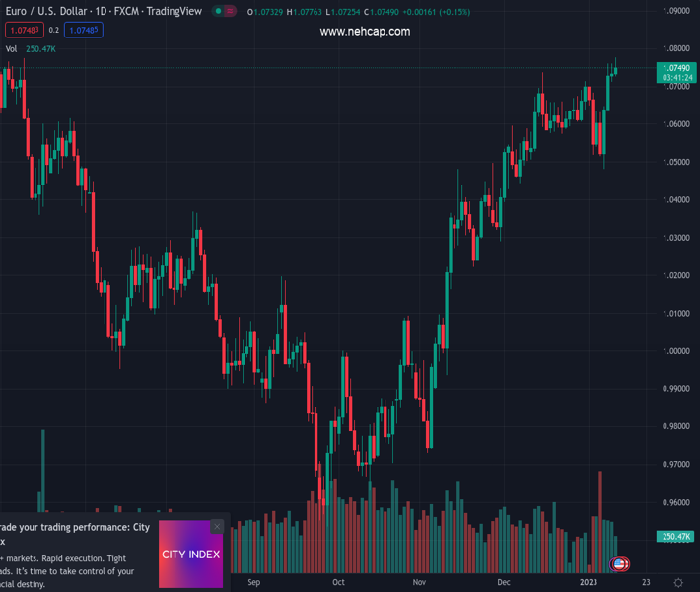This screenshot has width=700, height=592.
Task: Select the Oct label on time axis
Action: tap(338, 583)
